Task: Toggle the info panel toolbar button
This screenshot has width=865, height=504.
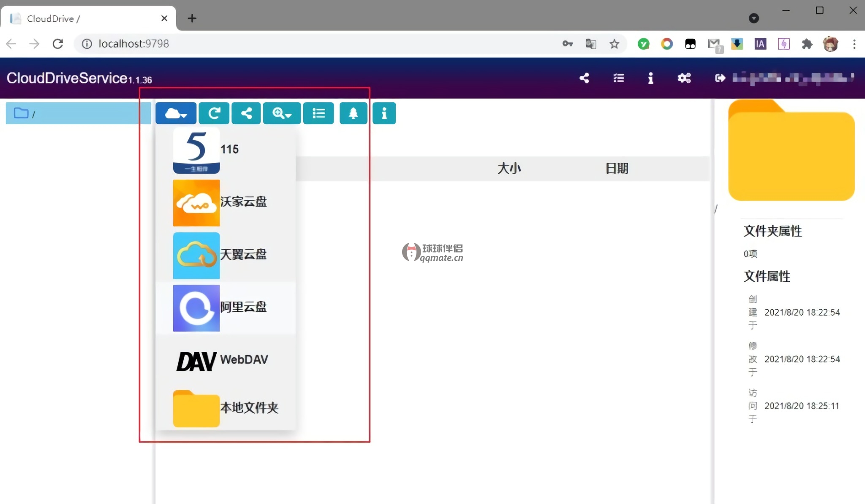Action: click(384, 113)
